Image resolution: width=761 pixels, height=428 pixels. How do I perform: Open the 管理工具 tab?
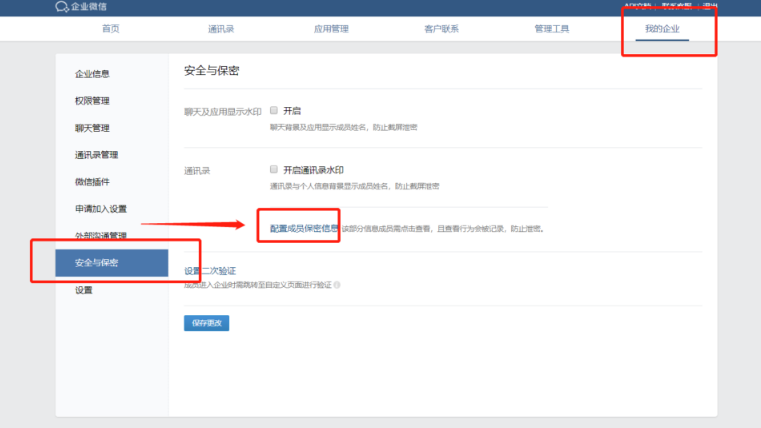click(551, 29)
